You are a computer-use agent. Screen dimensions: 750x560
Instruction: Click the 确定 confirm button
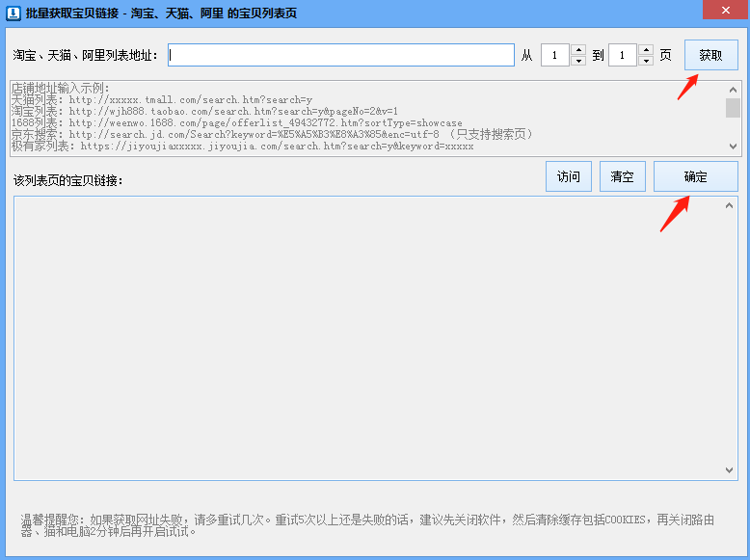pos(695,176)
